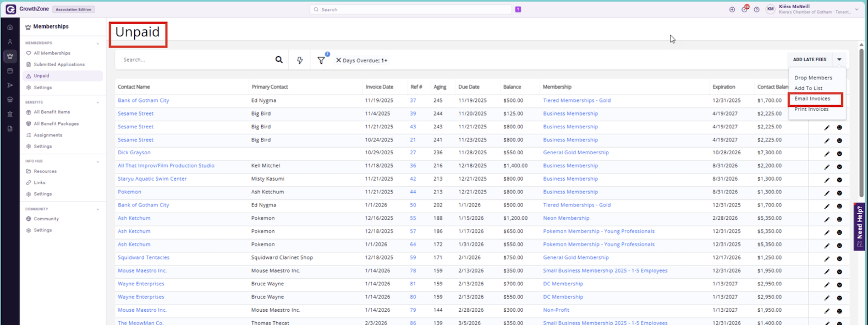Screen dimensions: 868x325
Task: Toggle the dropdown arrow beside Add Late Fees
Action: [x=839, y=59]
